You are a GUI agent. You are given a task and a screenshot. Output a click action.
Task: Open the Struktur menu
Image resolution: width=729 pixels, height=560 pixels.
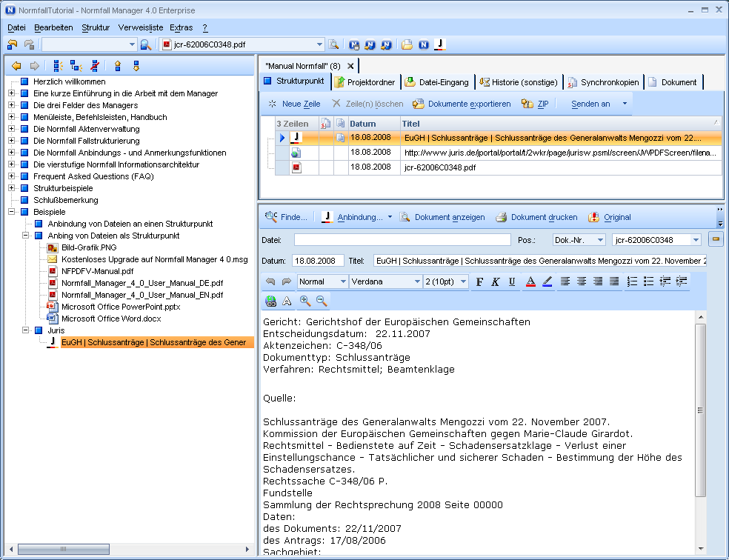point(96,27)
